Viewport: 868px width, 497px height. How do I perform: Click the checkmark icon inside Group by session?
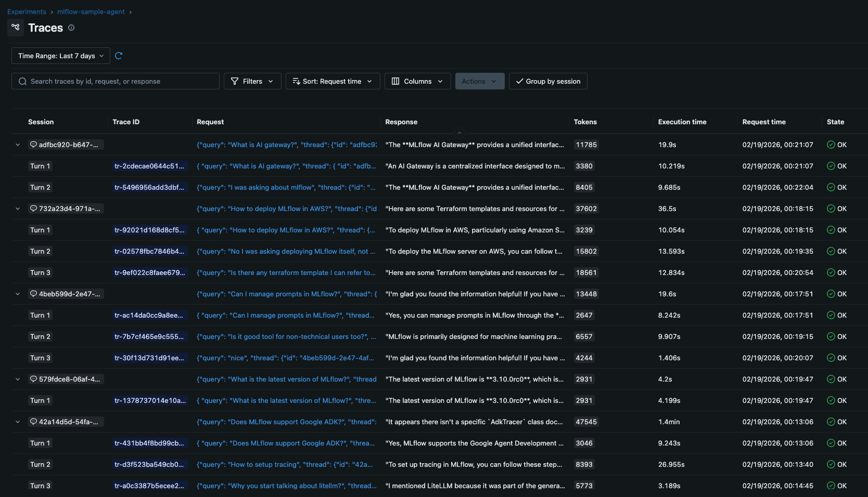[519, 81]
